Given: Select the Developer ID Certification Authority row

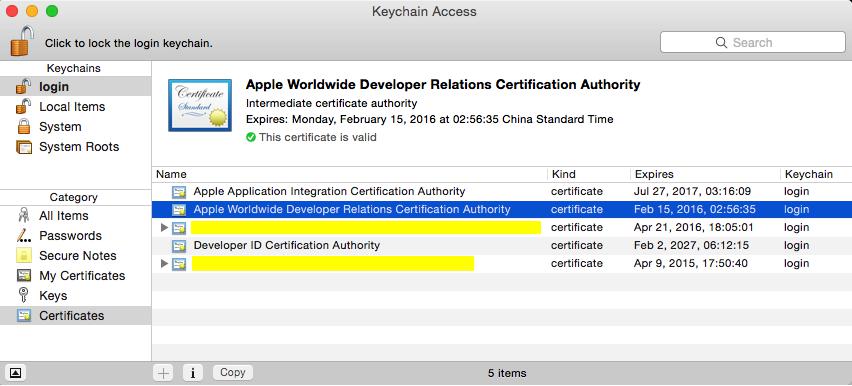Looking at the screenshot, I should [502, 245].
